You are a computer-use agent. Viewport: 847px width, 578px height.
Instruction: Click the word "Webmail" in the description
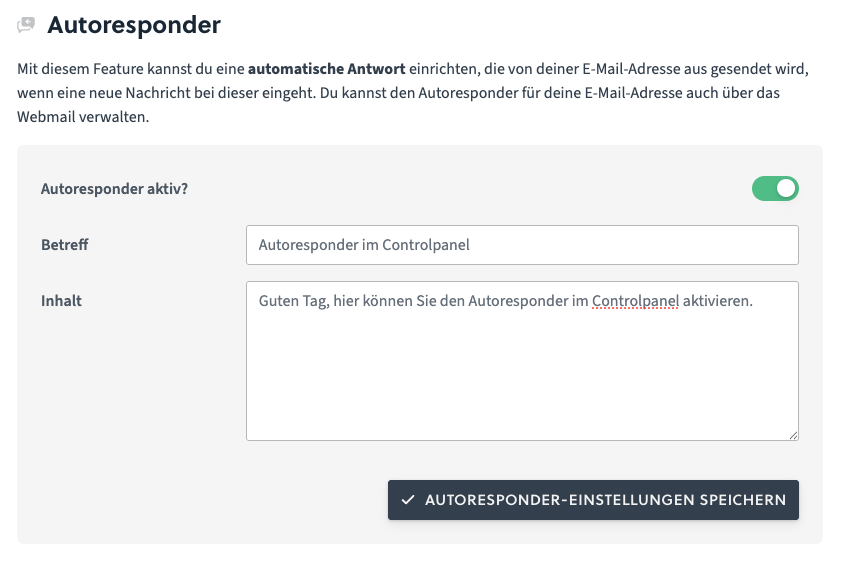coord(45,117)
